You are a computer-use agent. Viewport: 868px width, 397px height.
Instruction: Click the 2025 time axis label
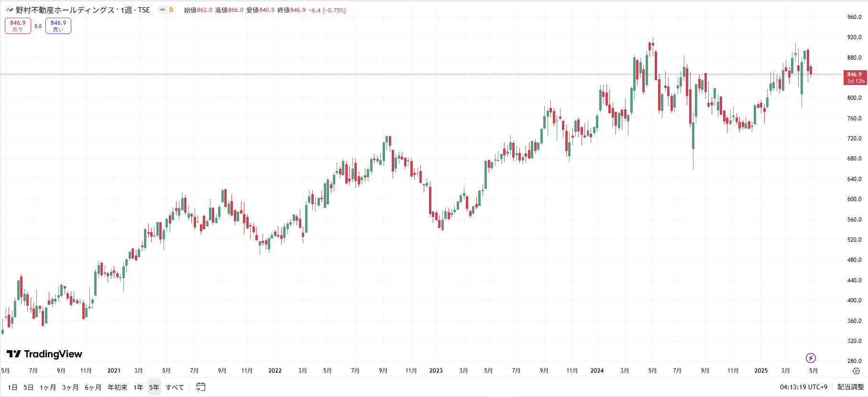[761, 371]
